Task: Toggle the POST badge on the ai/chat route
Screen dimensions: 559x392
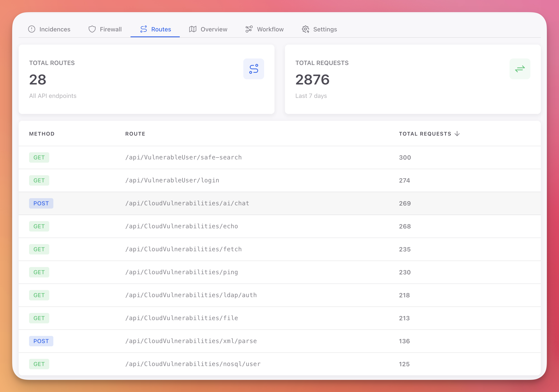Action: [41, 203]
